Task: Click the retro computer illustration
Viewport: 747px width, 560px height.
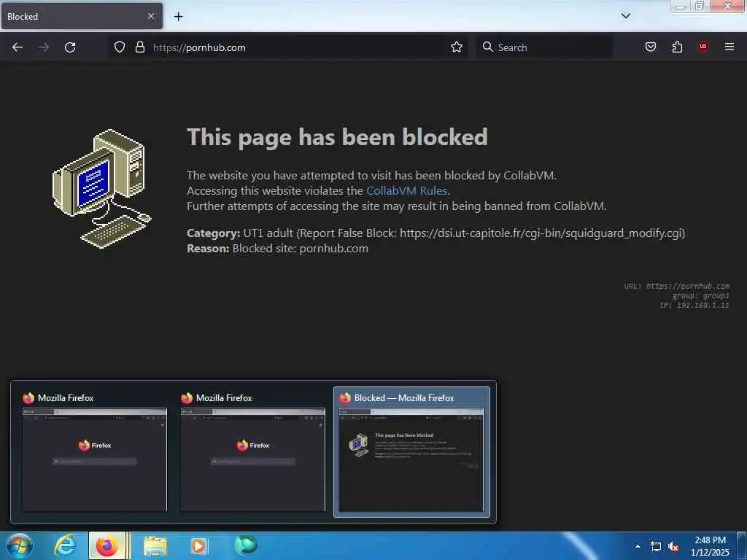Action: tap(102, 189)
